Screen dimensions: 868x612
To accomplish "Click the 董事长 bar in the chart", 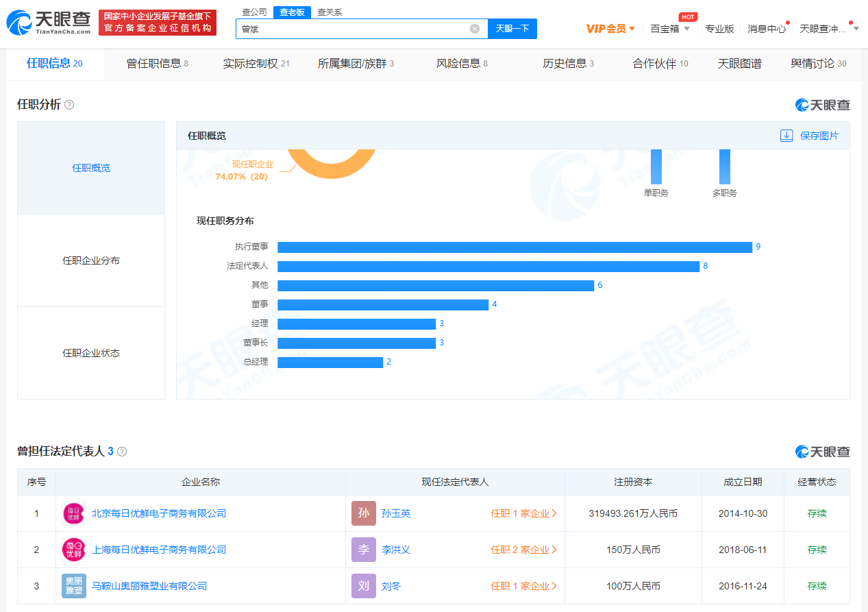I will tap(356, 343).
